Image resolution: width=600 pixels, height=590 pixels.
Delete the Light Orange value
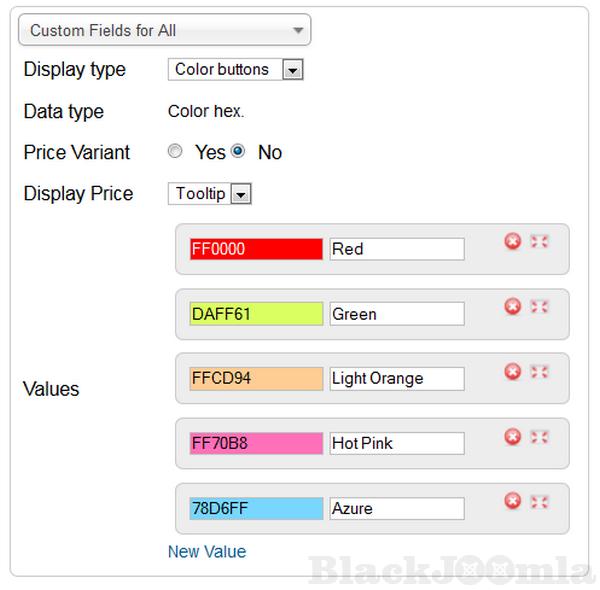click(x=513, y=372)
